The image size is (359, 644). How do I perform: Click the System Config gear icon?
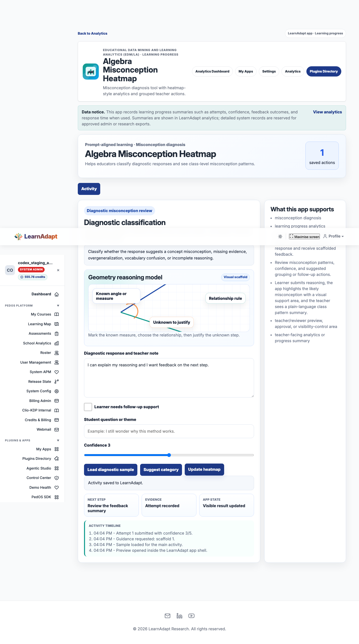coord(57,391)
